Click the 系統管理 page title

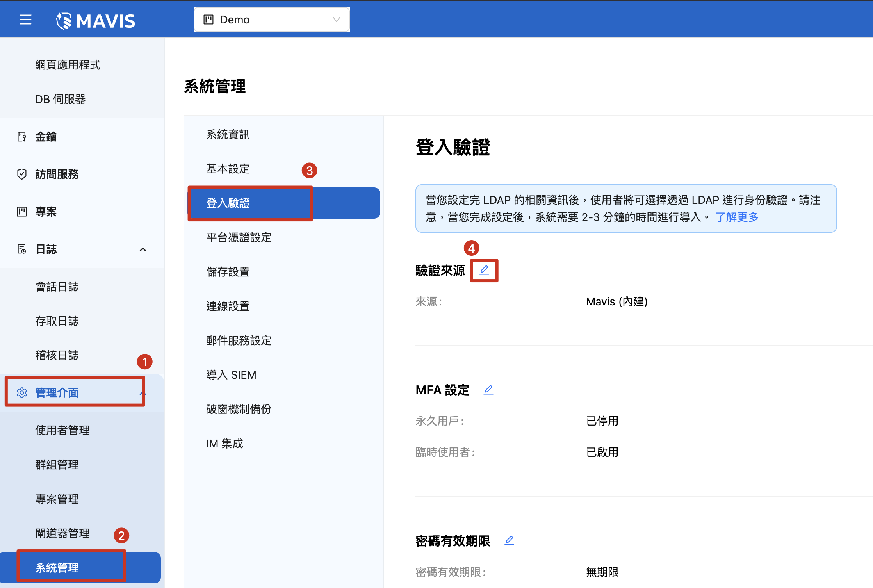click(215, 86)
